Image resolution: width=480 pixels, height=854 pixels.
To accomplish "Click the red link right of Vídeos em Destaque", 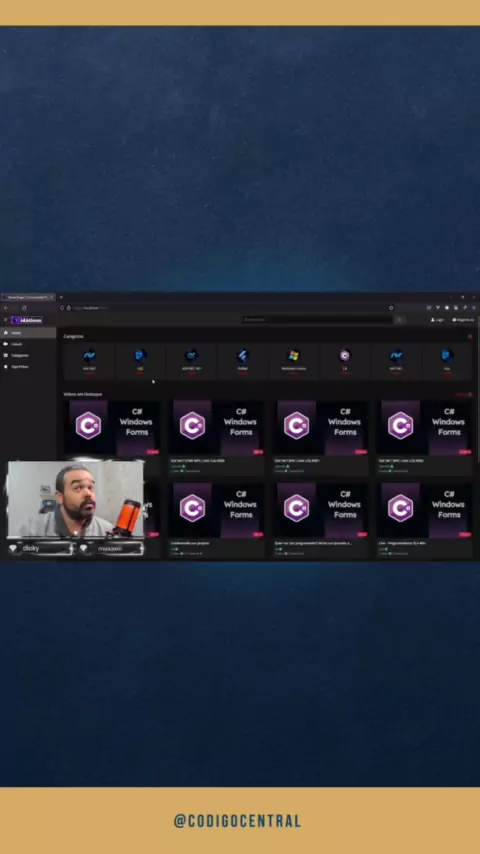I will [x=464, y=394].
